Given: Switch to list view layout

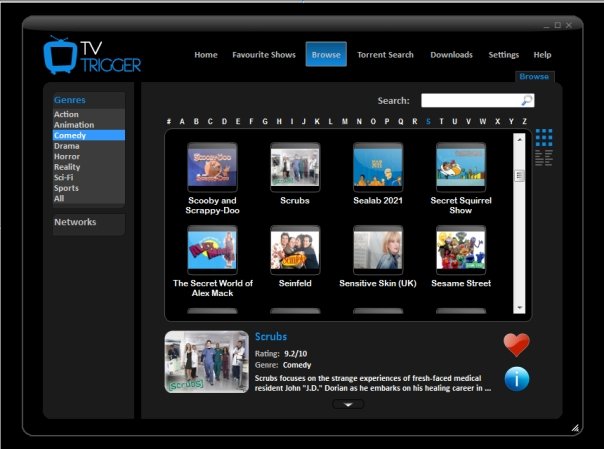Looking at the screenshot, I should click(544, 157).
